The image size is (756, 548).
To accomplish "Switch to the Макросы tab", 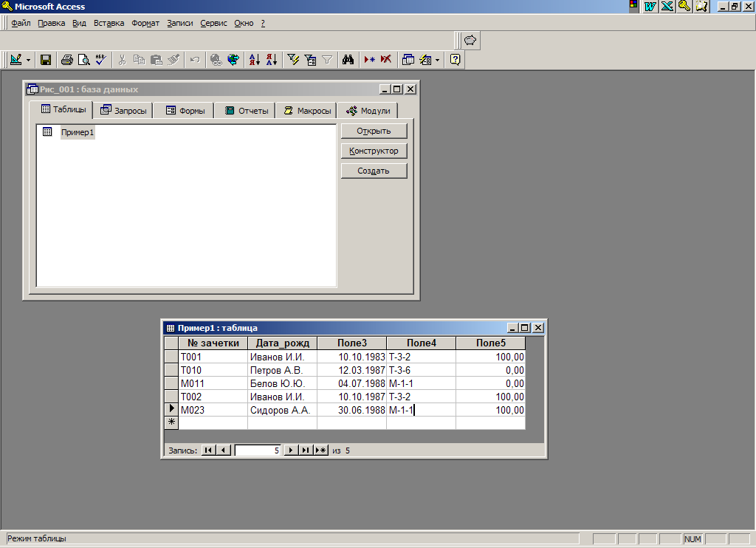I will 307,111.
